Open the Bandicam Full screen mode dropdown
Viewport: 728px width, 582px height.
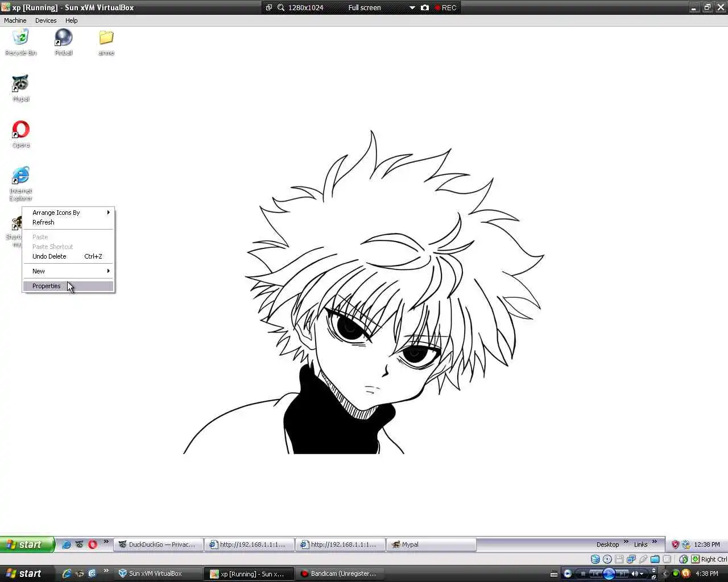point(412,7)
